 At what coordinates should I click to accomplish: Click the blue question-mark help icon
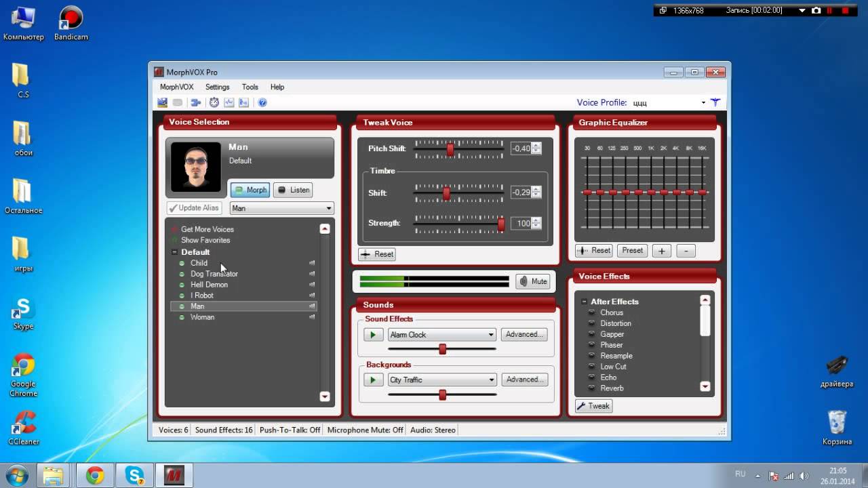point(262,102)
